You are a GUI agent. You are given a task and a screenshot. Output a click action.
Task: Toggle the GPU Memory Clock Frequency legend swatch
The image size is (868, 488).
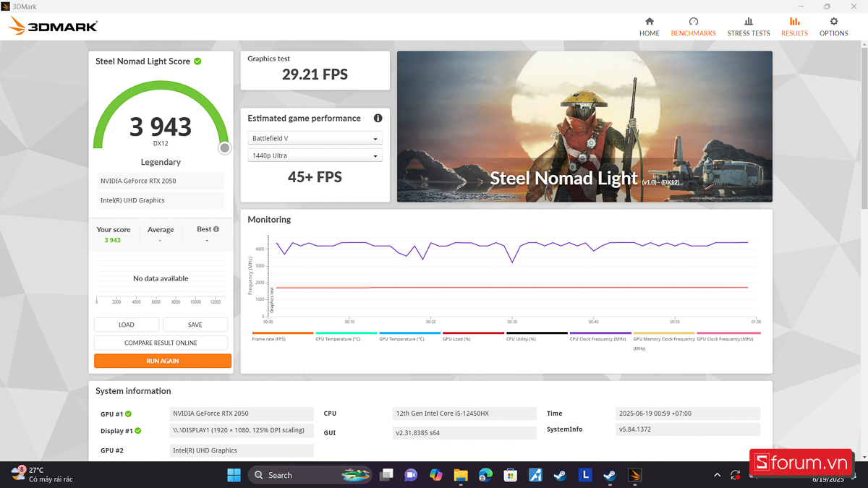tap(664, 333)
